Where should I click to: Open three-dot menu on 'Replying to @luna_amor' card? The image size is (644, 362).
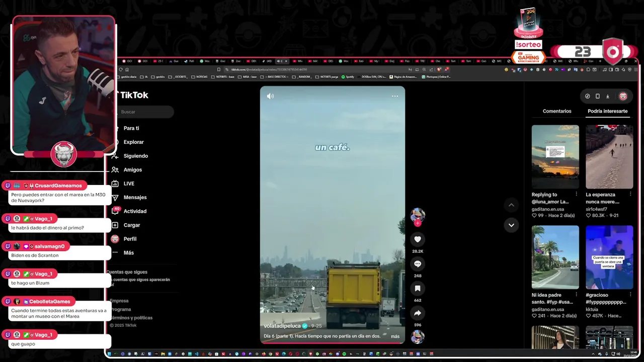coord(576,194)
